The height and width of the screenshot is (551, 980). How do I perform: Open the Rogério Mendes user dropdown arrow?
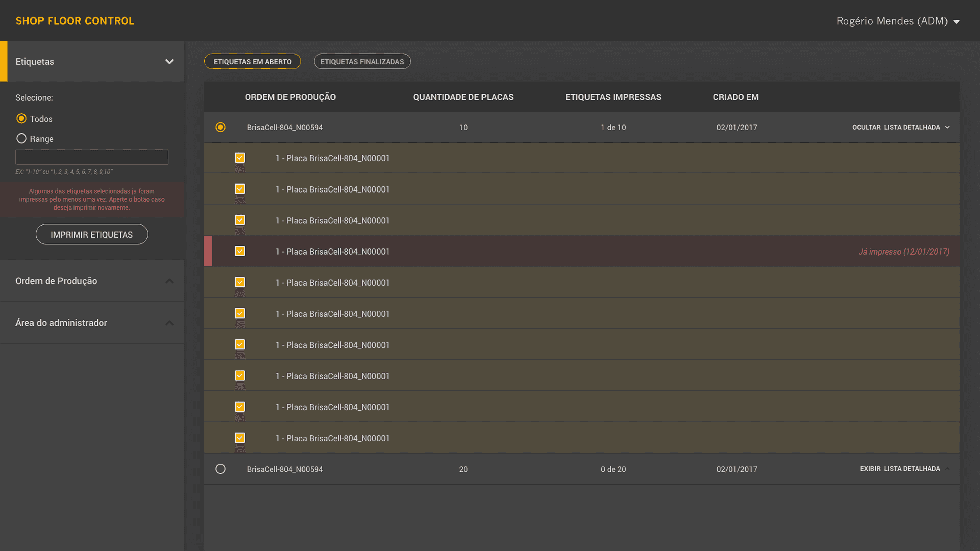tap(956, 22)
